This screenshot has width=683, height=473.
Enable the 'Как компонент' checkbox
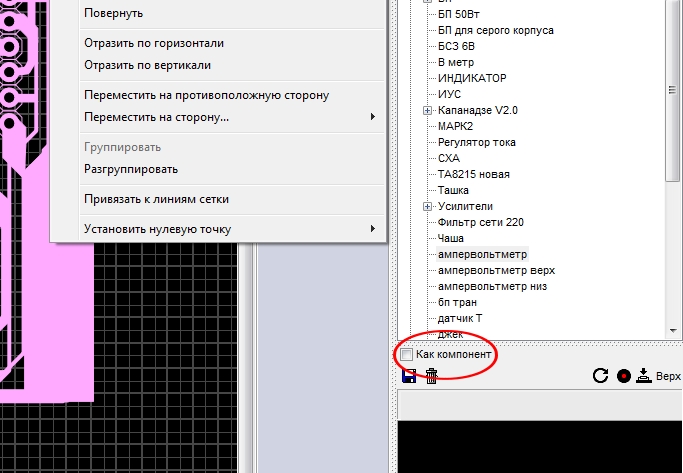(406, 355)
